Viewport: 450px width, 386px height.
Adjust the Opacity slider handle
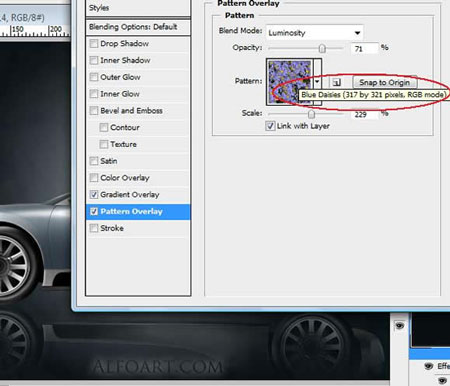click(322, 49)
